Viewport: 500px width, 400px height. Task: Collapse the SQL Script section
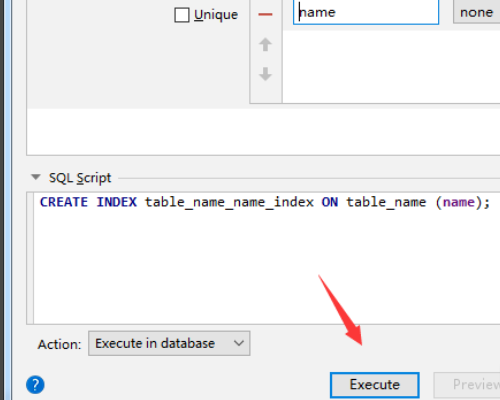(36, 177)
